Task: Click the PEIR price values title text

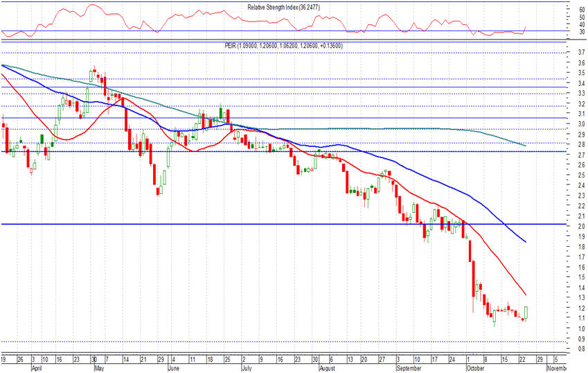Action: pyautogui.click(x=283, y=46)
